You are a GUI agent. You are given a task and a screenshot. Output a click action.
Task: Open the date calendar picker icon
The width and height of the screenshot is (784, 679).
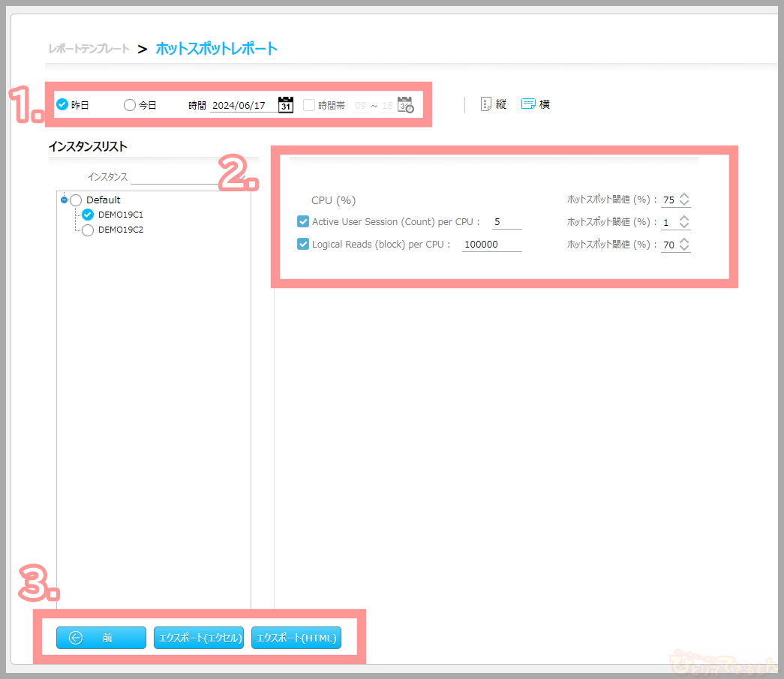coord(285,104)
